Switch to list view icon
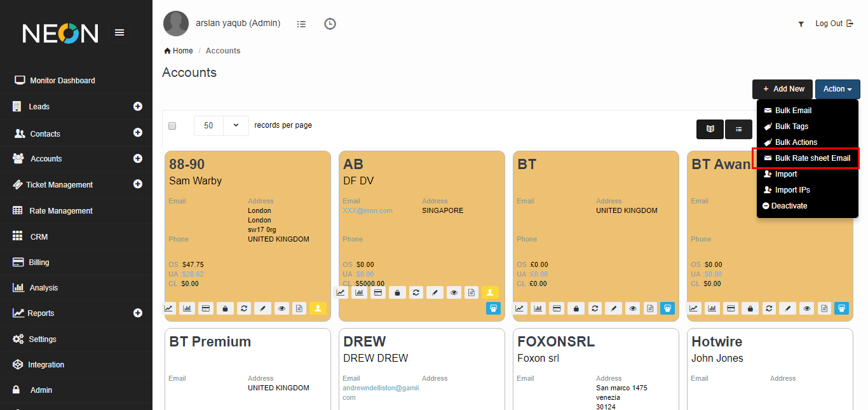 point(738,129)
